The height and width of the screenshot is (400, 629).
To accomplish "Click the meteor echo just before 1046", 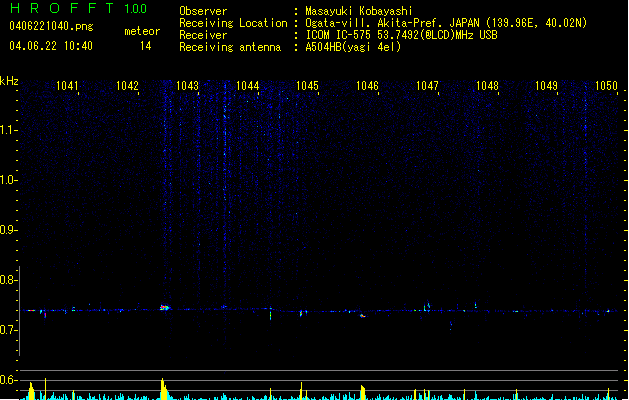I will pyautogui.click(x=363, y=316).
